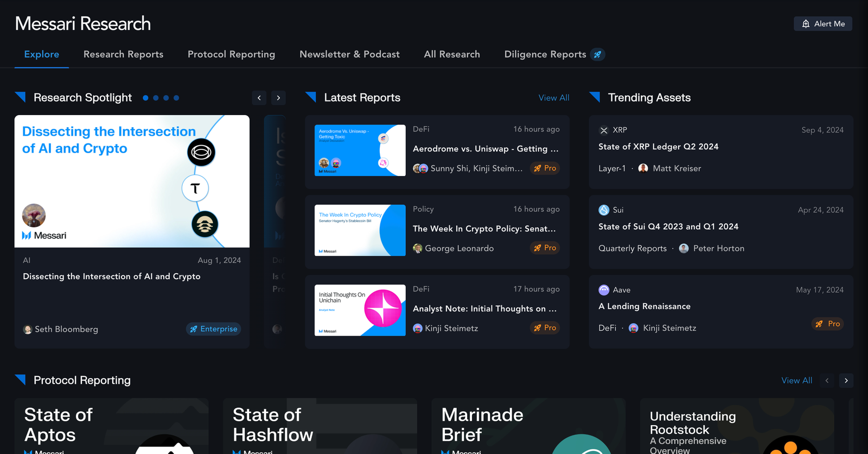Go back in Research Spotlight carousel
Image resolution: width=868 pixels, height=454 pixels.
click(x=259, y=98)
